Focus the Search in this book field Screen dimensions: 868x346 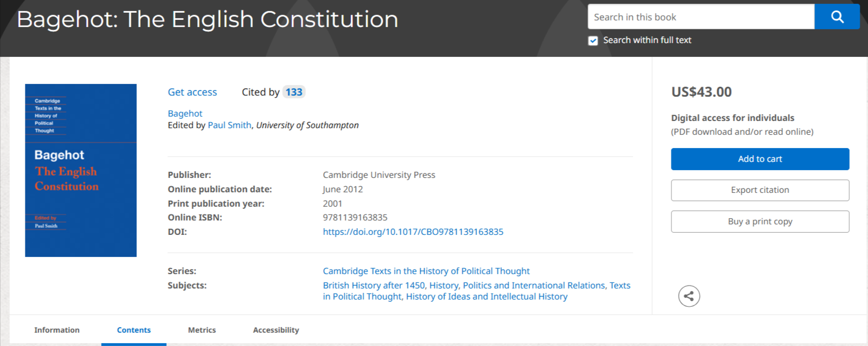pos(701,17)
